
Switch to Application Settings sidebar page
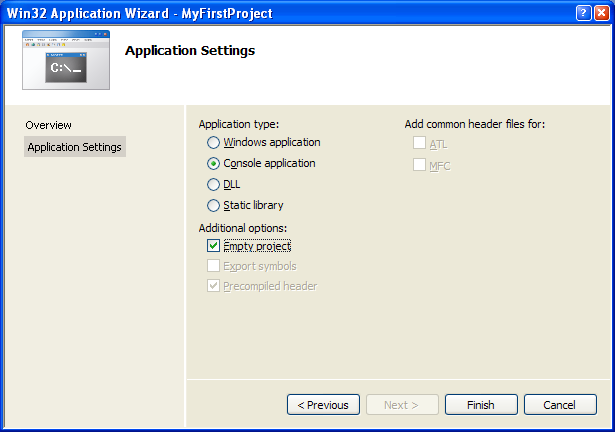click(x=75, y=147)
